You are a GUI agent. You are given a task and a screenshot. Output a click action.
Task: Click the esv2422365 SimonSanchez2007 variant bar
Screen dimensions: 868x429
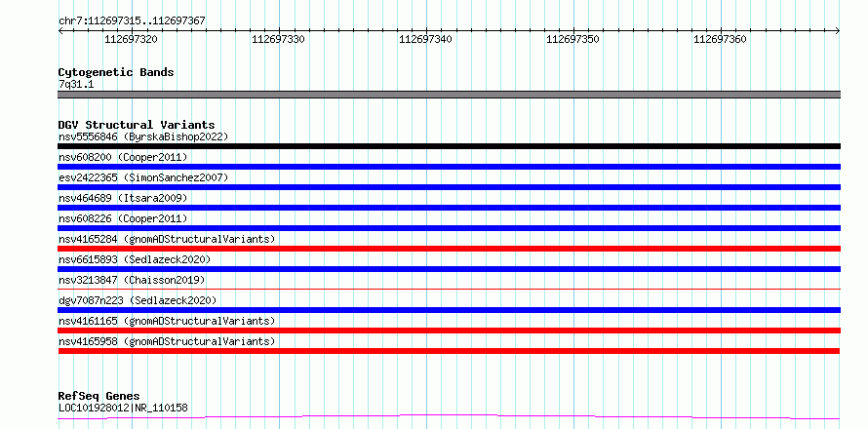449,187
